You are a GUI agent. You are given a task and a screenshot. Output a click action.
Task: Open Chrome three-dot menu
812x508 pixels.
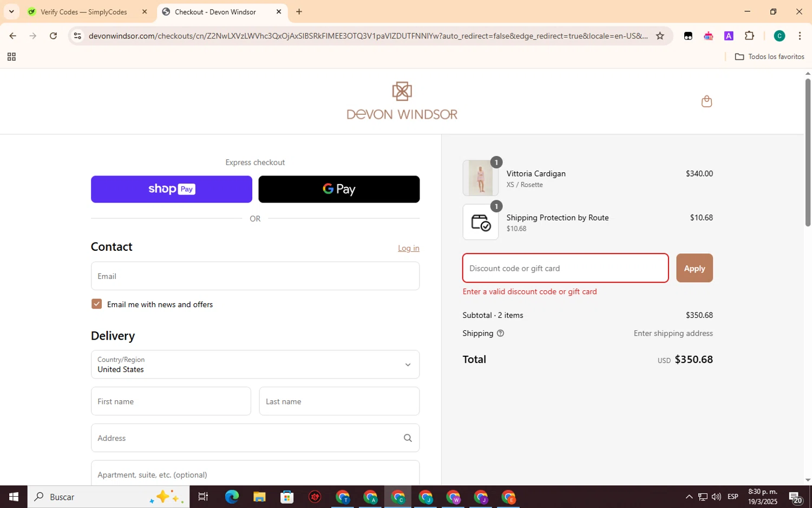coord(800,36)
